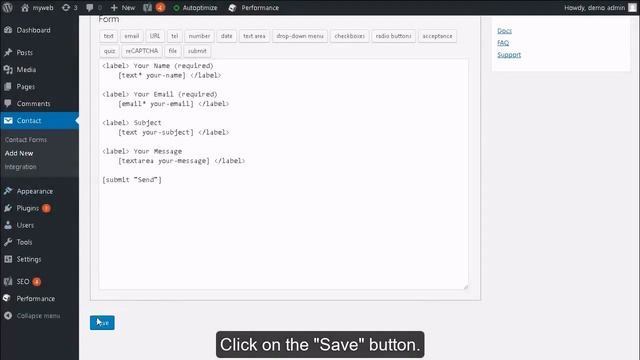Viewport: 640px width, 360px height.
Task: Insert a file upload tag
Action: 173,51
